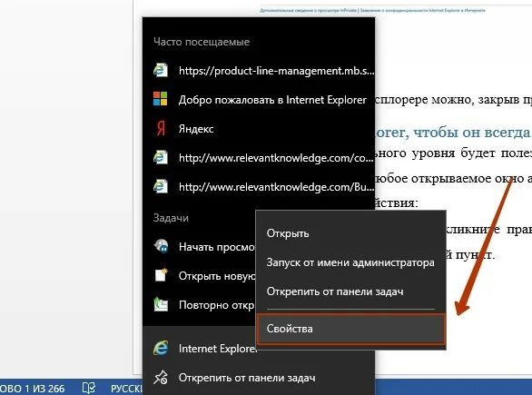
Task: Click the InPrivate browsing task icon
Action: point(162,246)
